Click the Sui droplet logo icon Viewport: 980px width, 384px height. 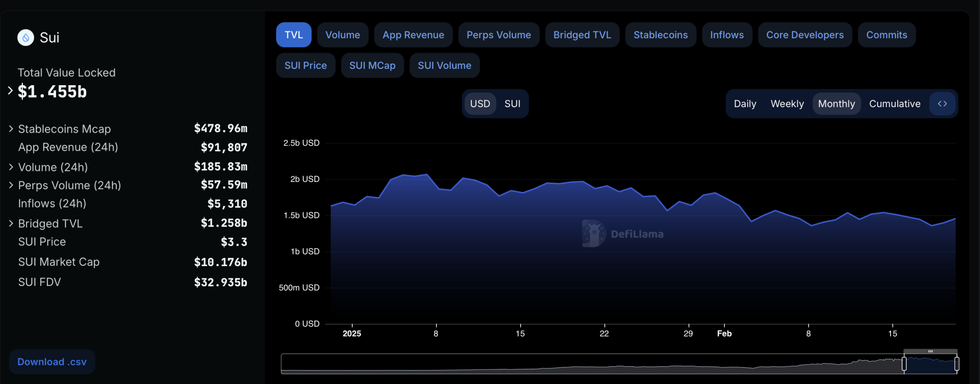click(26, 37)
